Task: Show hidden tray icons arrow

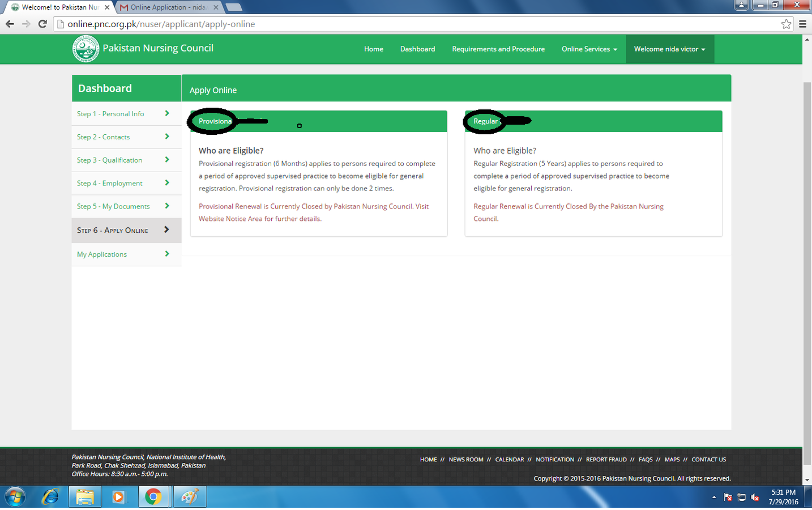Action: [714, 497]
